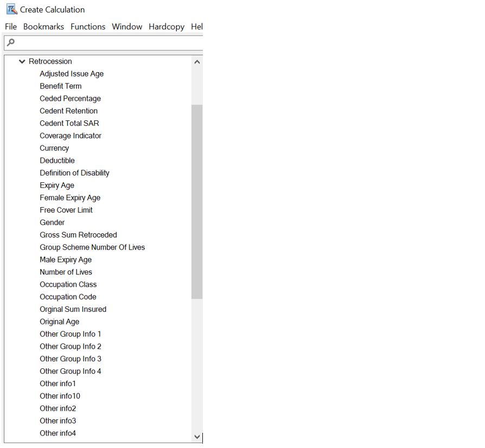Click inside the search input field
485x448 pixels.
[x=109, y=42]
